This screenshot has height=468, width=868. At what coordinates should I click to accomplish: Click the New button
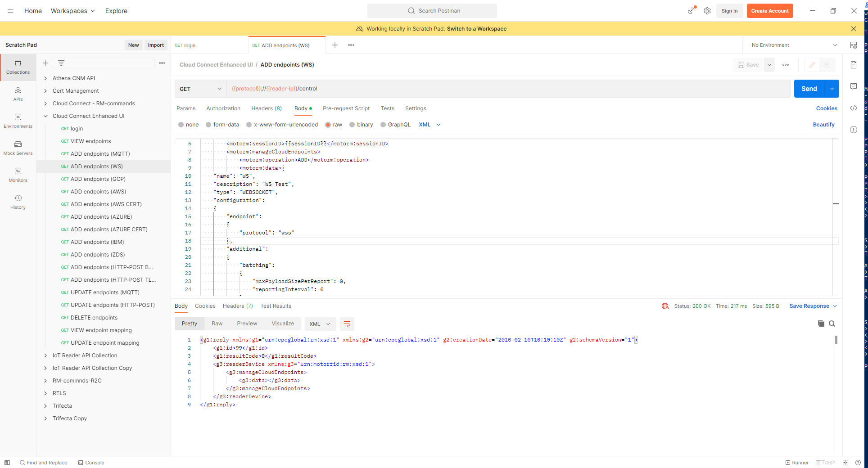pos(133,45)
